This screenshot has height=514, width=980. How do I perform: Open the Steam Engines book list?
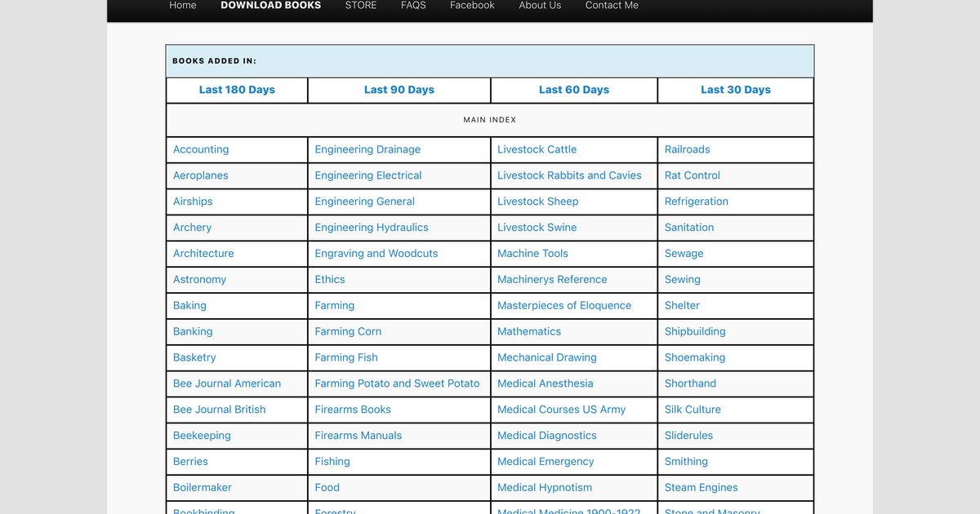pos(701,487)
